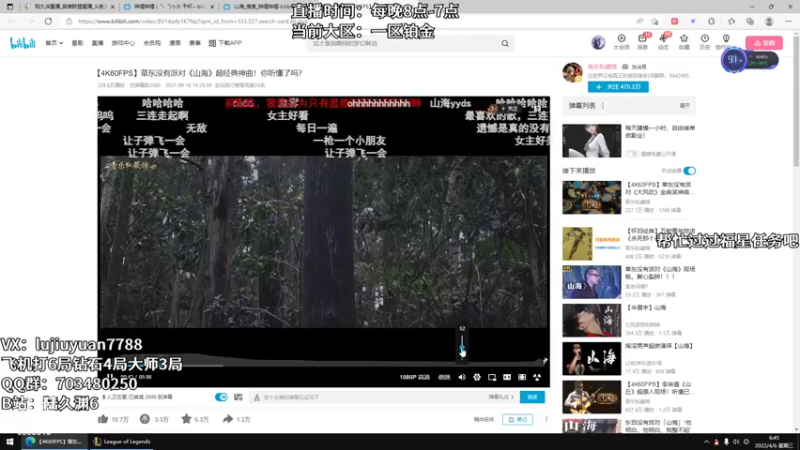Switch to the second browser tab
The image size is (800, 450).
[168, 7]
